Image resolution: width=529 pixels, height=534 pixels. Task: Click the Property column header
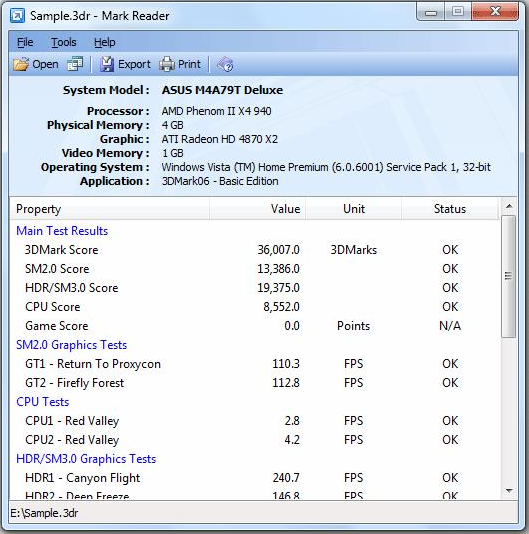(110, 209)
